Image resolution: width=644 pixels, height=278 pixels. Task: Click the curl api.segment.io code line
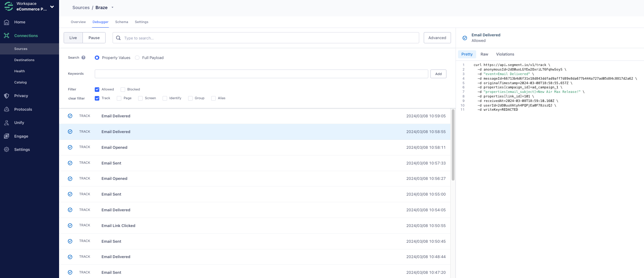point(512,65)
